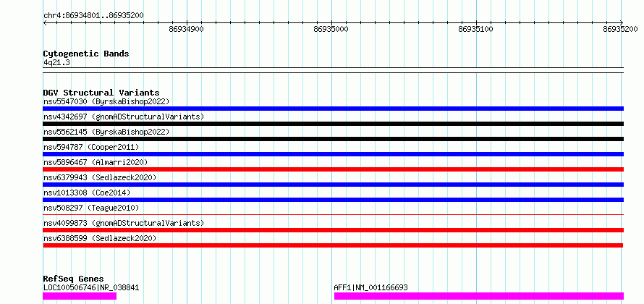Open the nsv5896467 (Almarri2020) variant label
The width and height of the screenshot is (644, 304).
[x=96, y=162]
